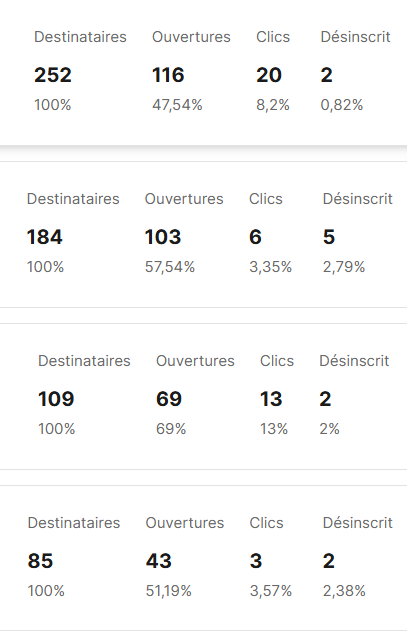
Task: Select the 47,54% open rate
Action: click(177, 105)
